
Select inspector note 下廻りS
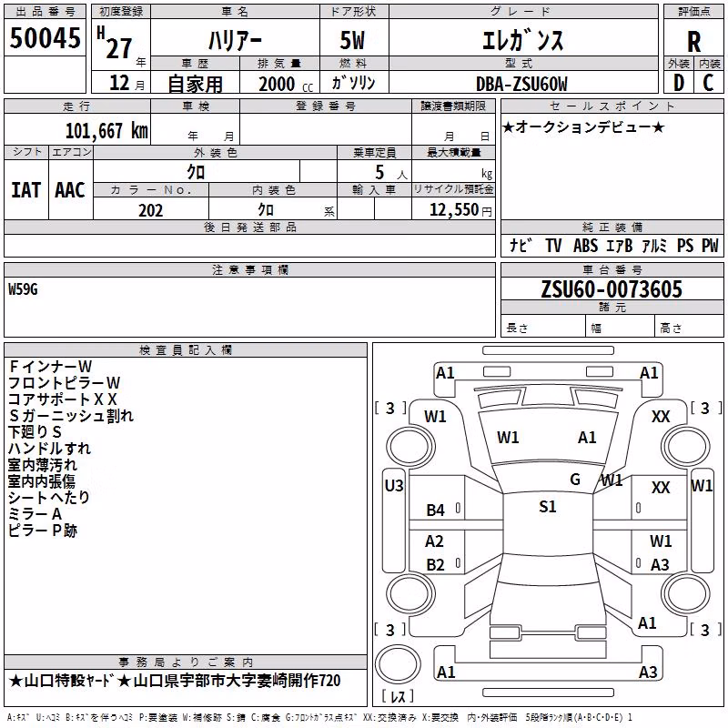pos(35,431)
